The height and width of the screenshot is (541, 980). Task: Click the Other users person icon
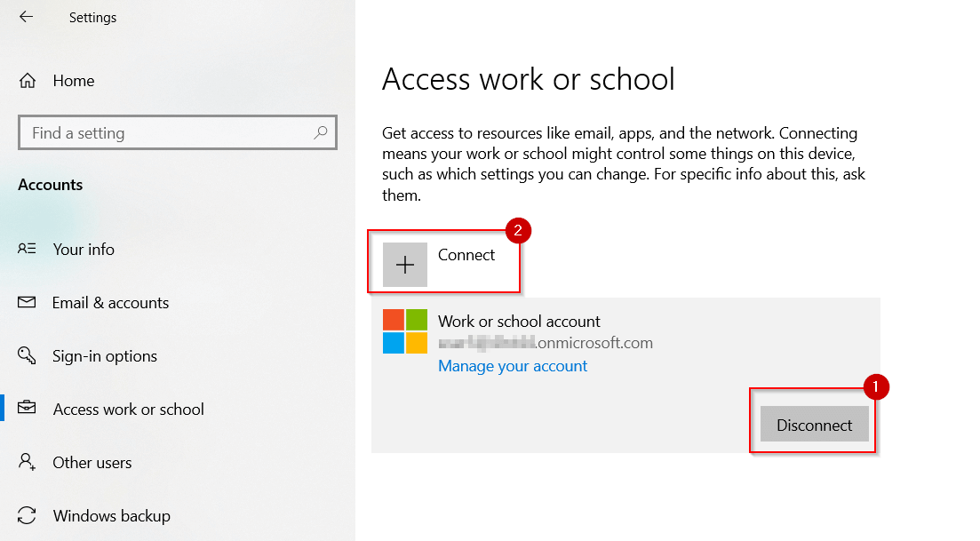[x=27, y=463]
